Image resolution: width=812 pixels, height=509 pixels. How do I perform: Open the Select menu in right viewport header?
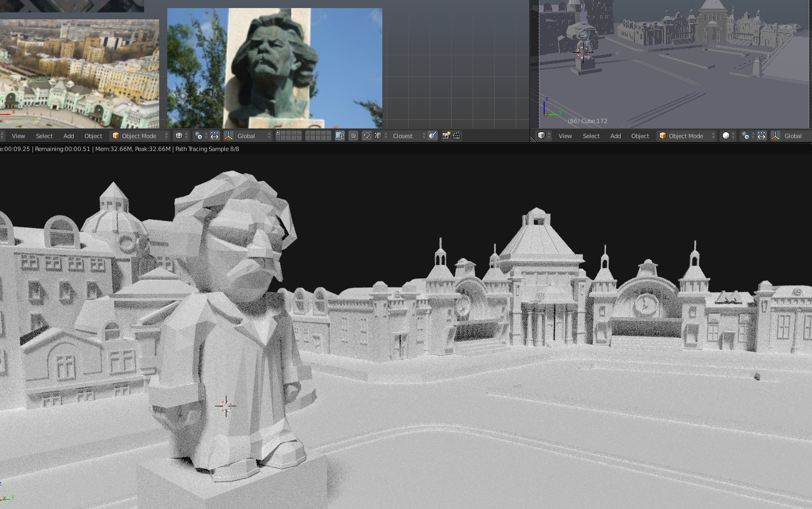(x=591, y=136)
